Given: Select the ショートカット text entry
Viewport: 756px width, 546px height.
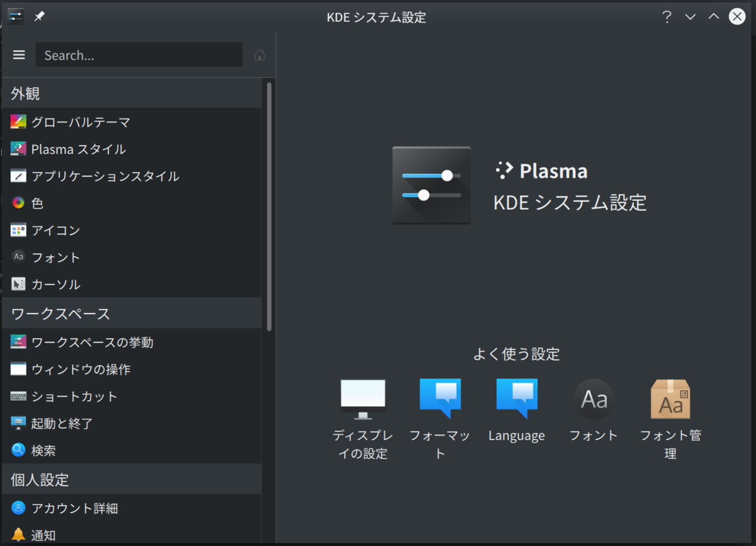Looking at the screenshot, I should pyautogui.click(x=74, y=396).
